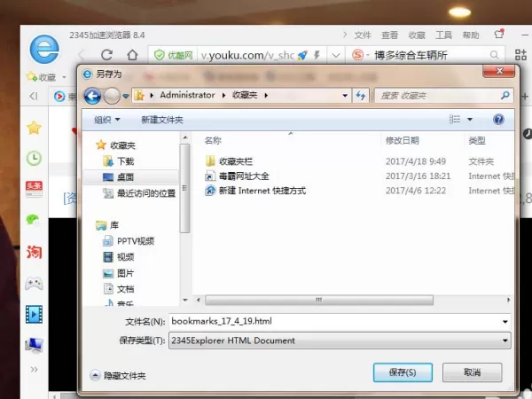532x399 pixels.
Task: Collapse folders with 隐藏文件夹 toggle
Action: [118, 375]
